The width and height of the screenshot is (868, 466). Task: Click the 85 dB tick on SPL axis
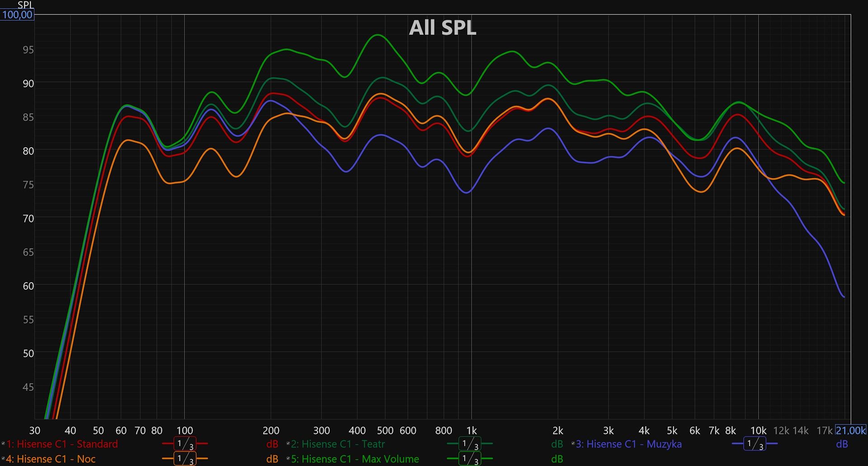click(28, 117)
